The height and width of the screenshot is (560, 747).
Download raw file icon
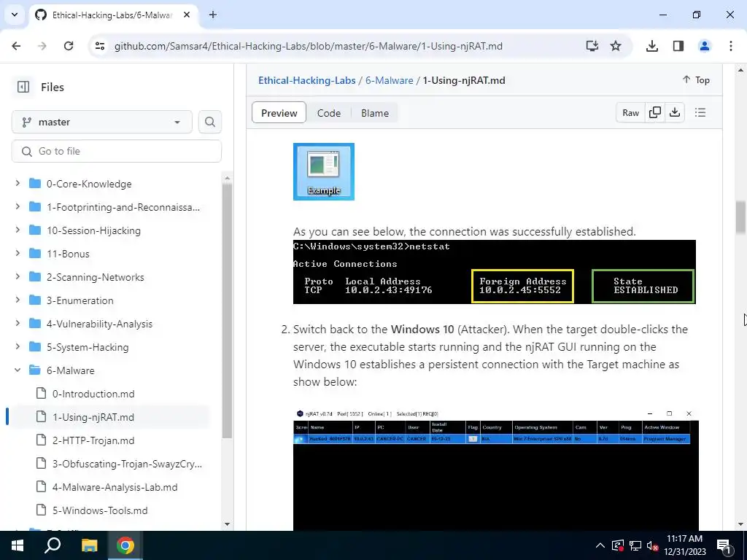point(675,112)
